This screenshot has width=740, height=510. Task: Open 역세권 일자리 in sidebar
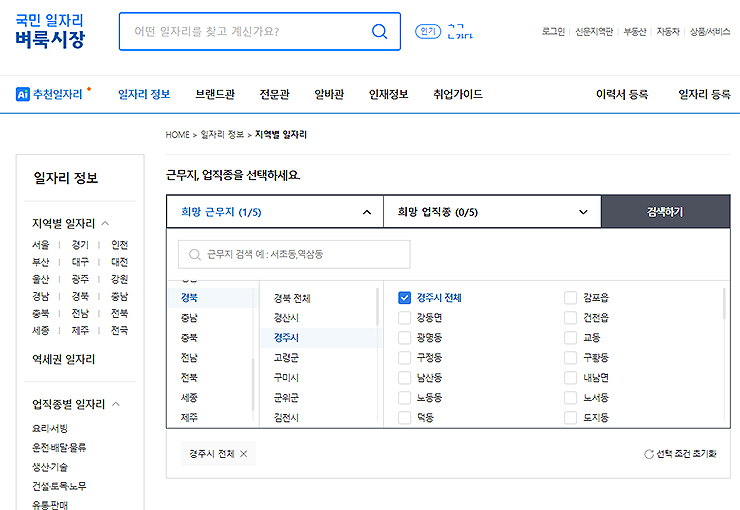63,360
